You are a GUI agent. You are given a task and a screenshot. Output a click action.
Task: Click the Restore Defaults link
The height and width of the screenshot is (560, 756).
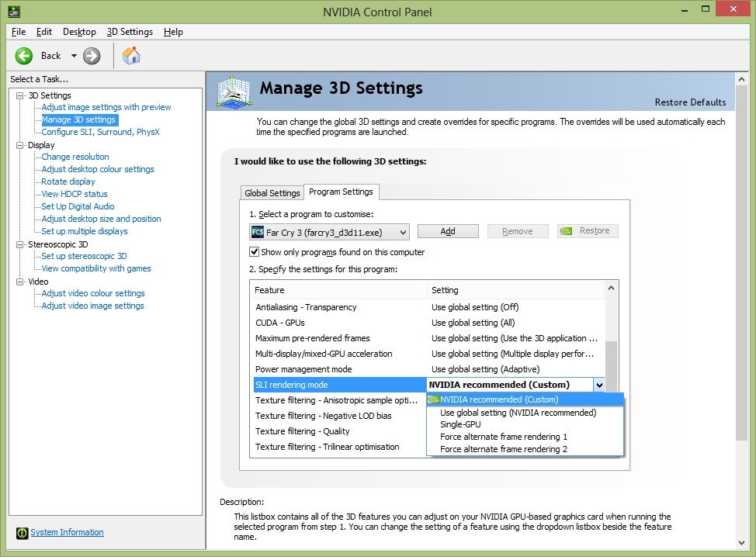(690, 102)
